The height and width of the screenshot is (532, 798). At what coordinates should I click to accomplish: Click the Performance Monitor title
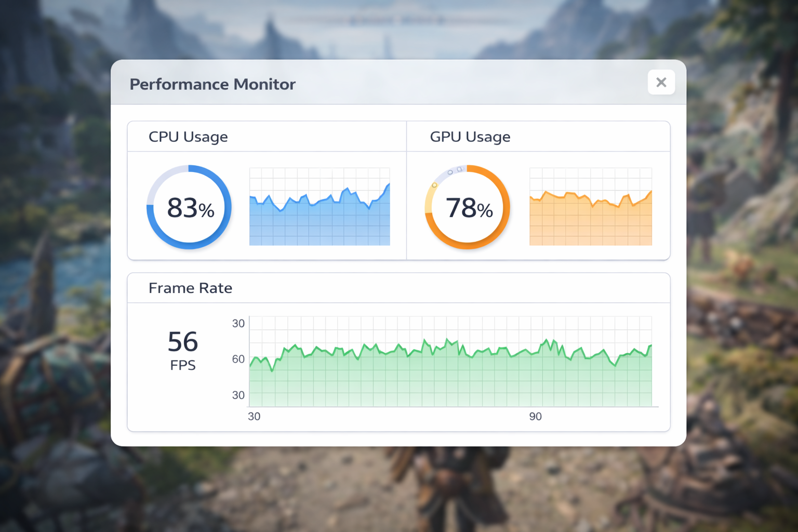pos(212,84)
